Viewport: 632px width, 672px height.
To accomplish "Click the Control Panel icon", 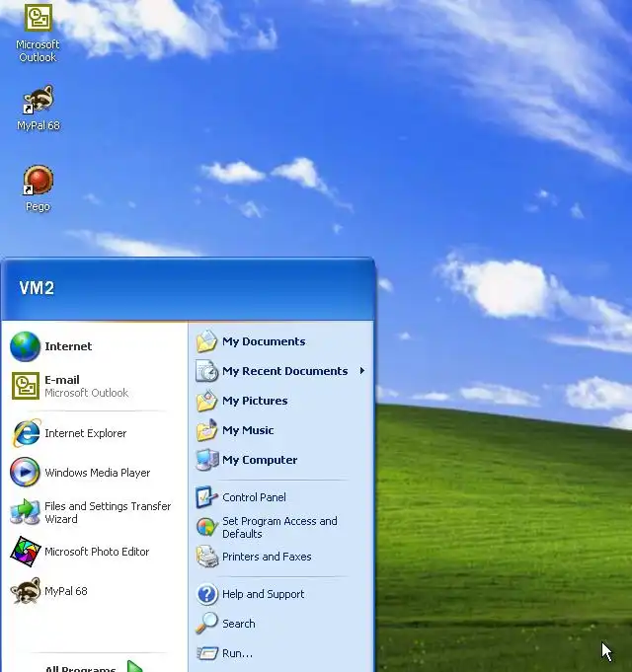I will 206,497.
